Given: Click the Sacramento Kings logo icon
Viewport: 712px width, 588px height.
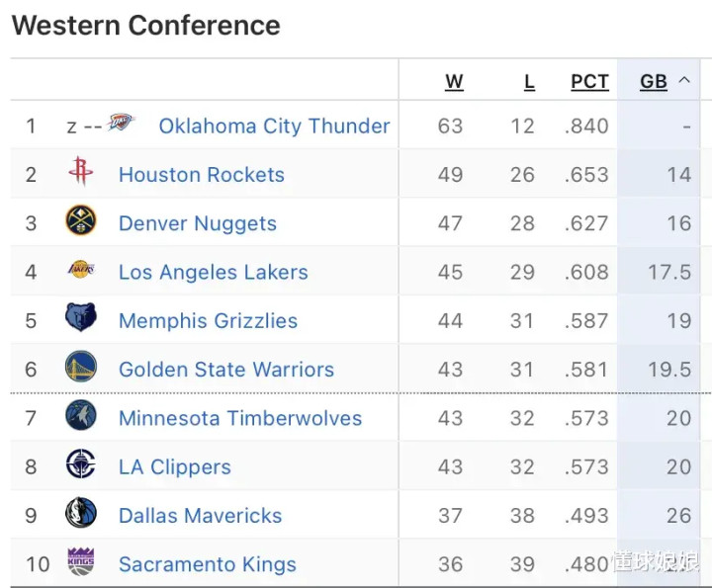Looking at the screenshot, I should [81, 561].
